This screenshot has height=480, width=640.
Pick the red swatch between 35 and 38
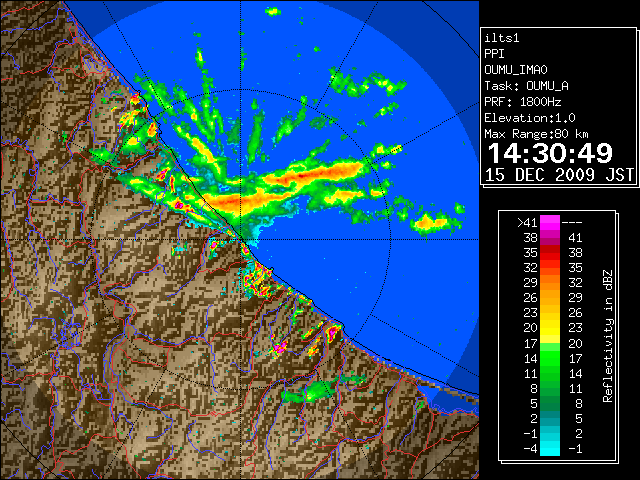[550, 253]
